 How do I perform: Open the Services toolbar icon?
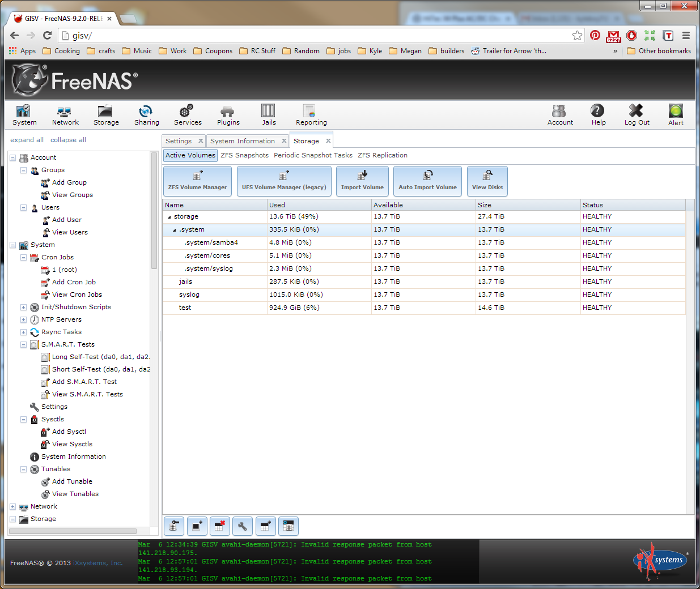point(188,115)
